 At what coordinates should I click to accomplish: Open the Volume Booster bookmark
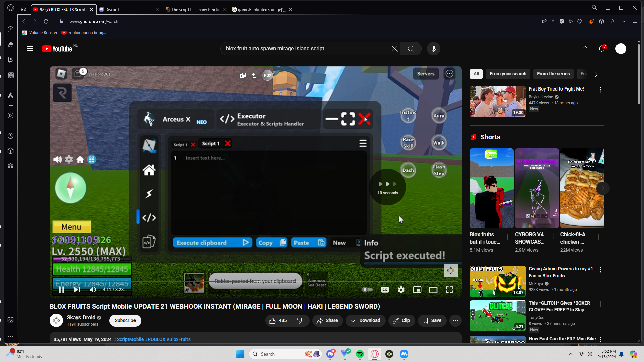40,33
